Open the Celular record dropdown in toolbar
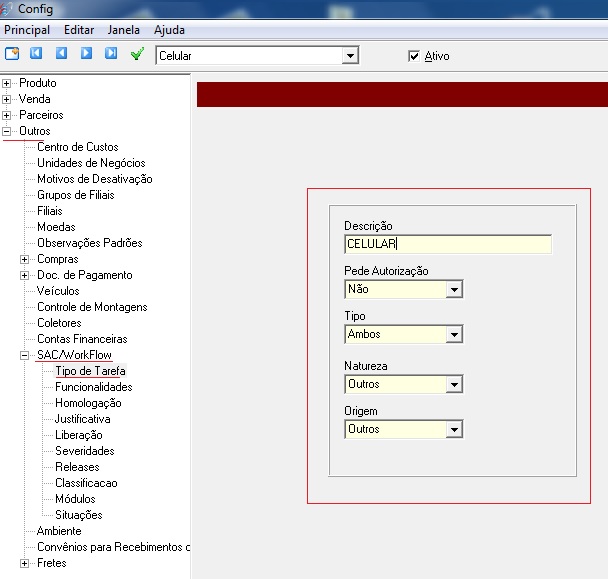Viewport: 608px width, 579px height. pyautogui.click(x=350, y=56)
